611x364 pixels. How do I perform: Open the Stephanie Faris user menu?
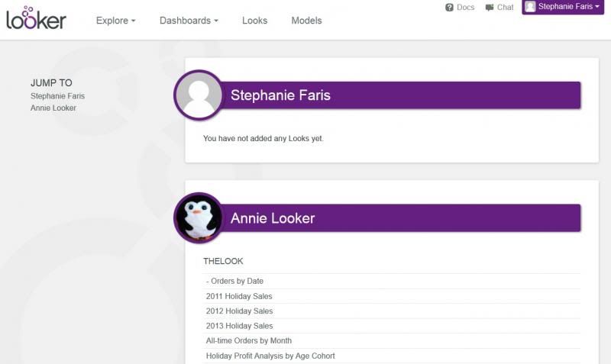tap(563, 7)
